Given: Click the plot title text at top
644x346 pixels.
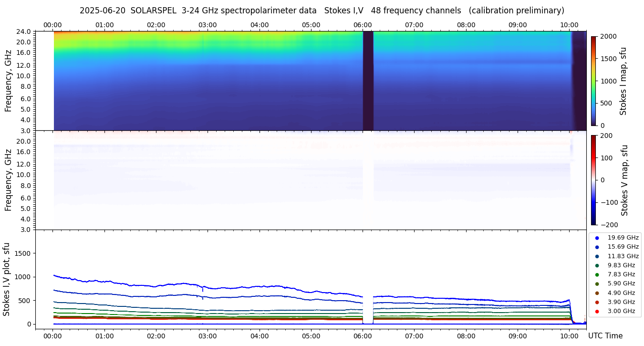Looking at the screenshot, I should pos(322,10).
